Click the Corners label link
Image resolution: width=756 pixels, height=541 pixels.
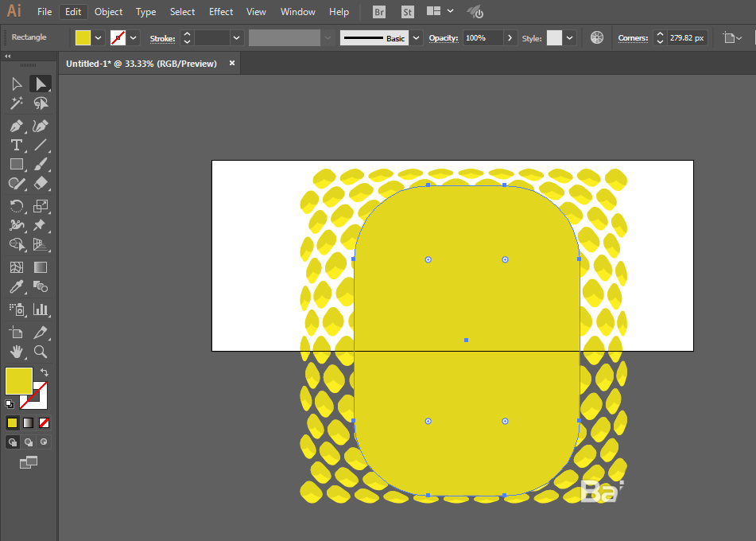pos(633,38)
